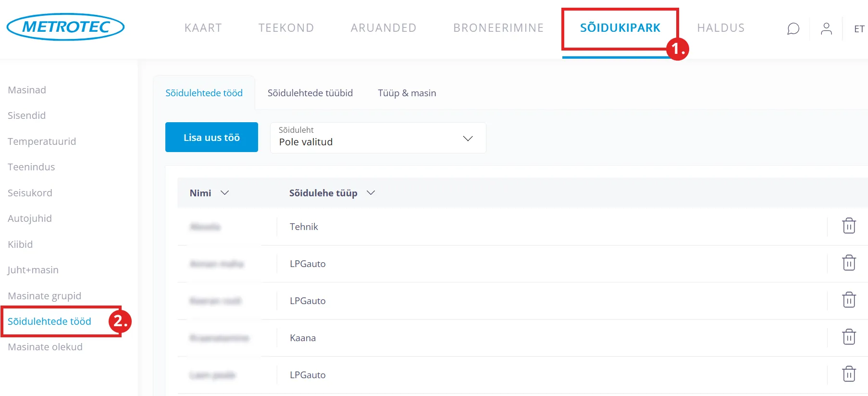The height and width of the screenshot is (396, 868).
Task: Open Masinad in the sidebar
Action: coord(27,90)
